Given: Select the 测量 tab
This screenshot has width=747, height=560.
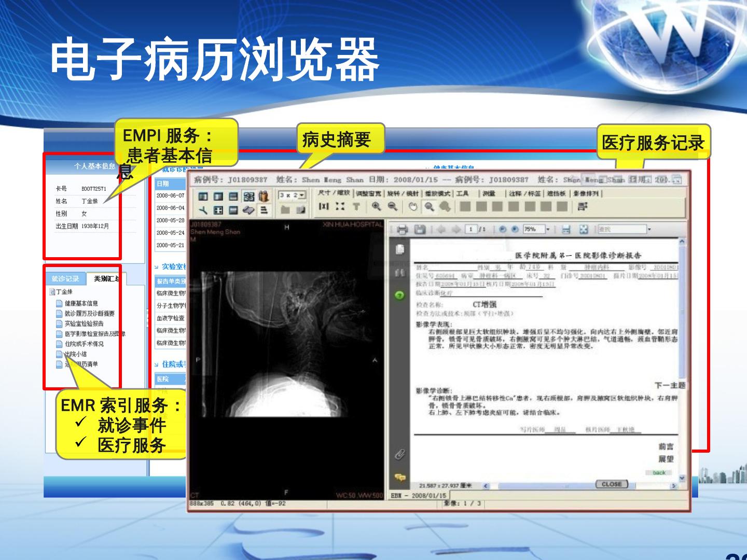Looking at the screenshot, I should 489,193.
